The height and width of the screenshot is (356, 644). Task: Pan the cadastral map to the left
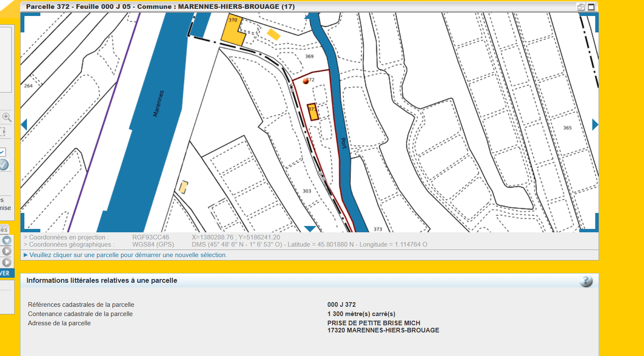24,125
